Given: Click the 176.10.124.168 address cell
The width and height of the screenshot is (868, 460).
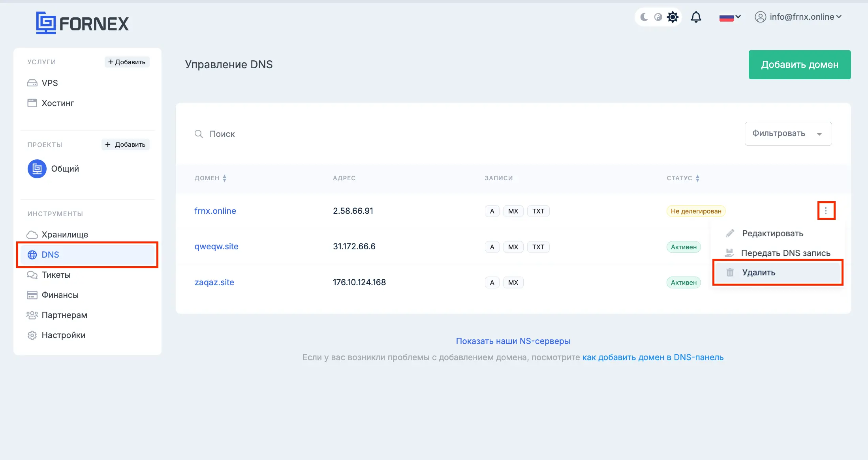Looking at the screenshot, I should pyautogui.click(x=359, y=282).
